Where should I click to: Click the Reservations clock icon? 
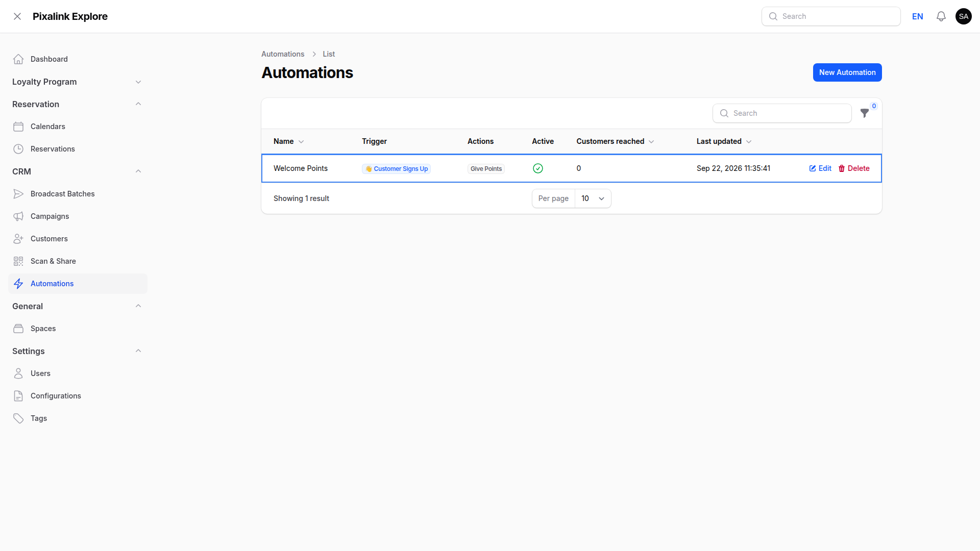click(x=18, y=149)
